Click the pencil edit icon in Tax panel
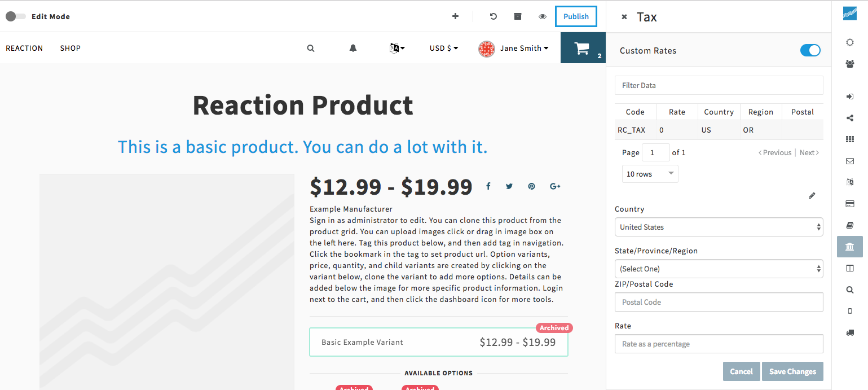Viewport: 868px width, 390px height. [x=812, y=196]
